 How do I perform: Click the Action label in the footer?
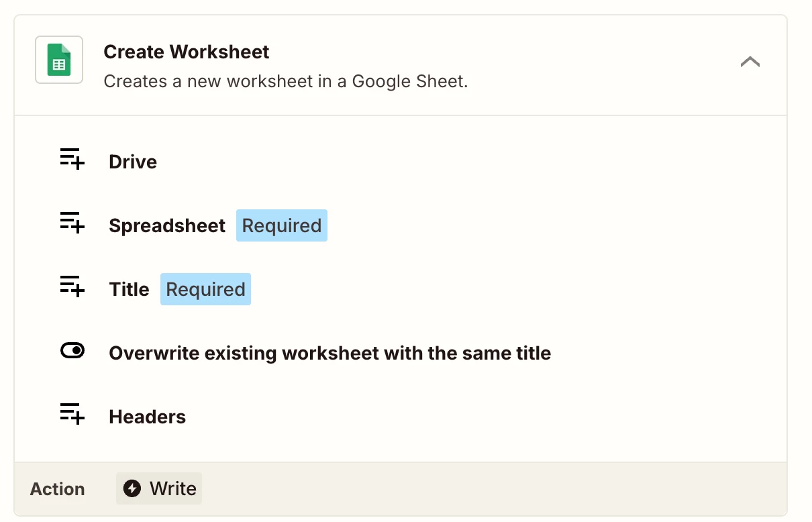(58, 489)
